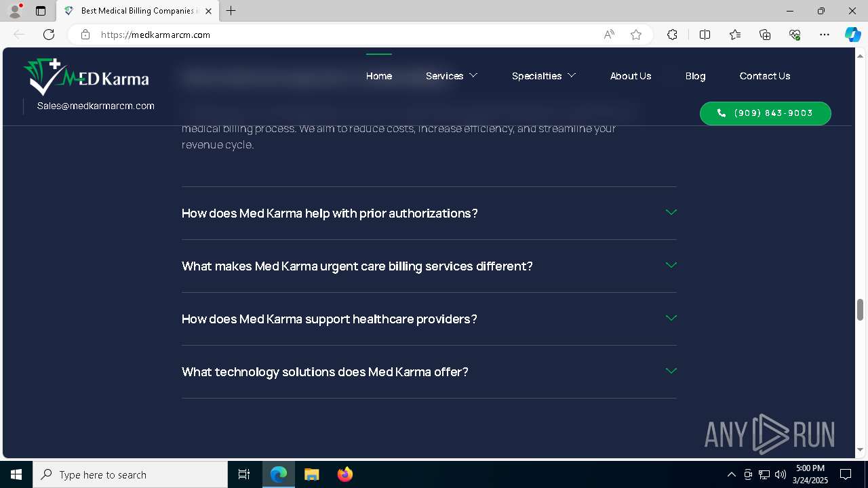This screenshot has height=488, width=868.
Task: Click the taskbar search box
Action: [130, 474]
